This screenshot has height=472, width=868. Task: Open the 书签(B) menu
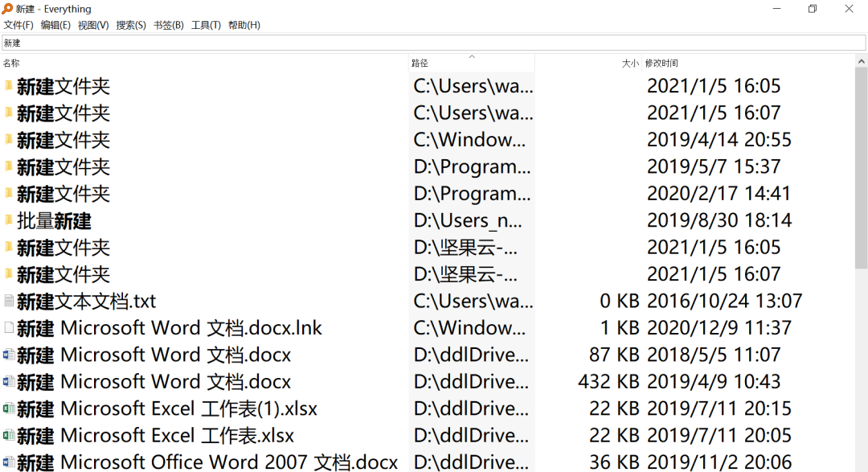coord(168,25)
